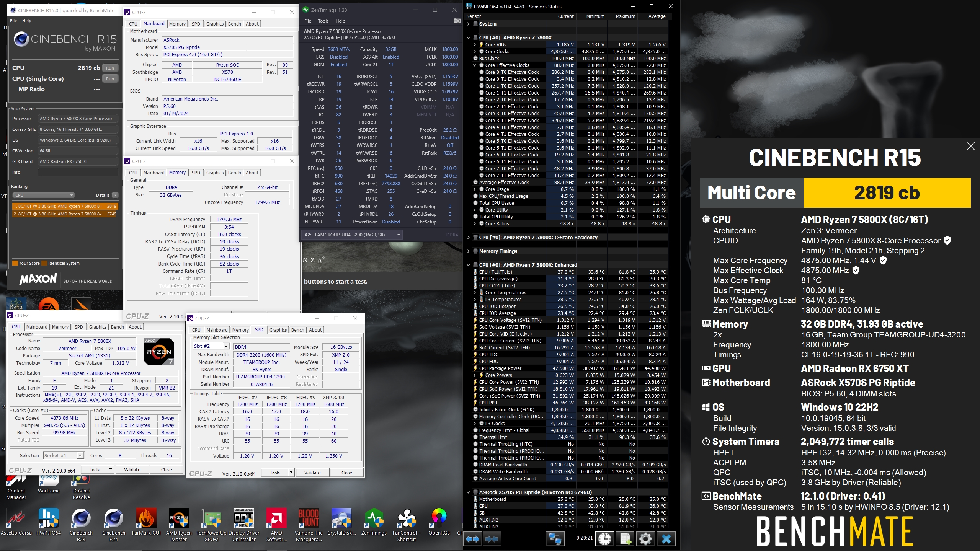The width and height of the screenshot is (980, 551).
Task: Open Cinebench R23 desktop shortcut
Action: 81,525
